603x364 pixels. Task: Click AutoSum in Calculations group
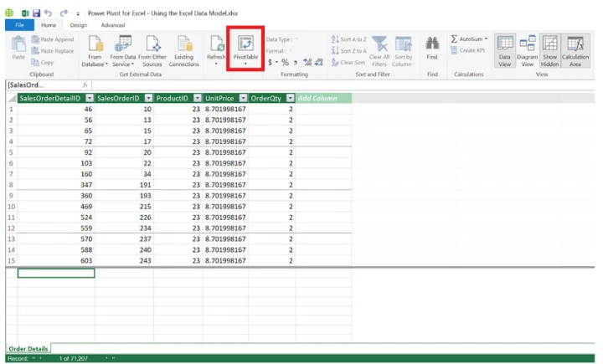(x=466, y=38)
